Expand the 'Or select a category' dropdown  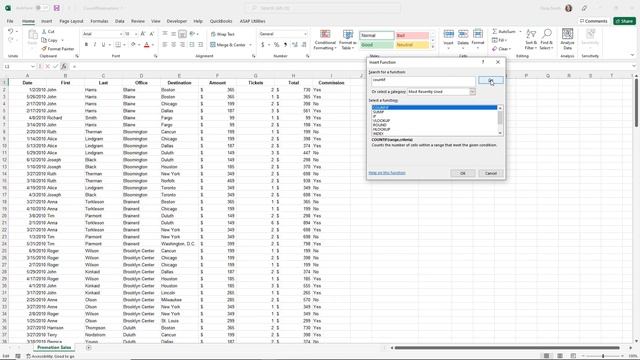(472, 92)
